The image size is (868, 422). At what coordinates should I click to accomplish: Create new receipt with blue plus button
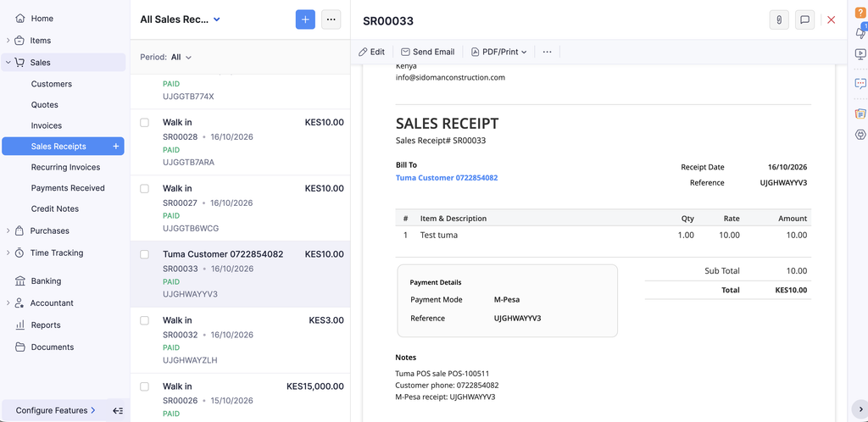click(x=305, y=19)
